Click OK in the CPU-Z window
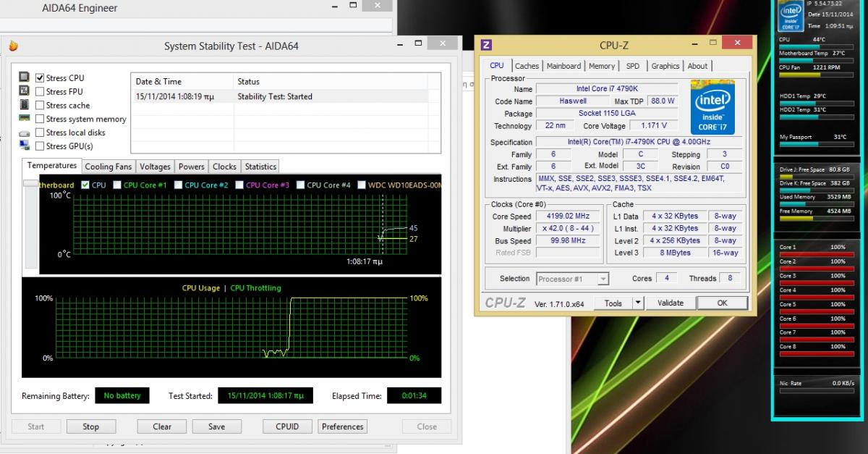868x454 pixels. coord(722,303)
